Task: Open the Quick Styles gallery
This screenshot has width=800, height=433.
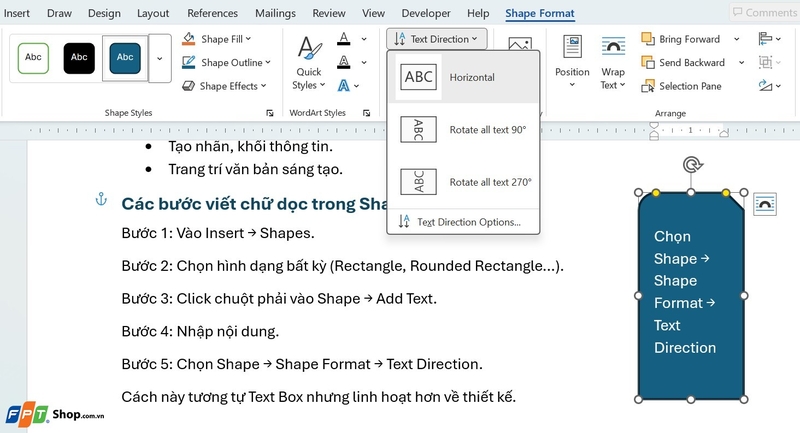Action: [309, 63]
